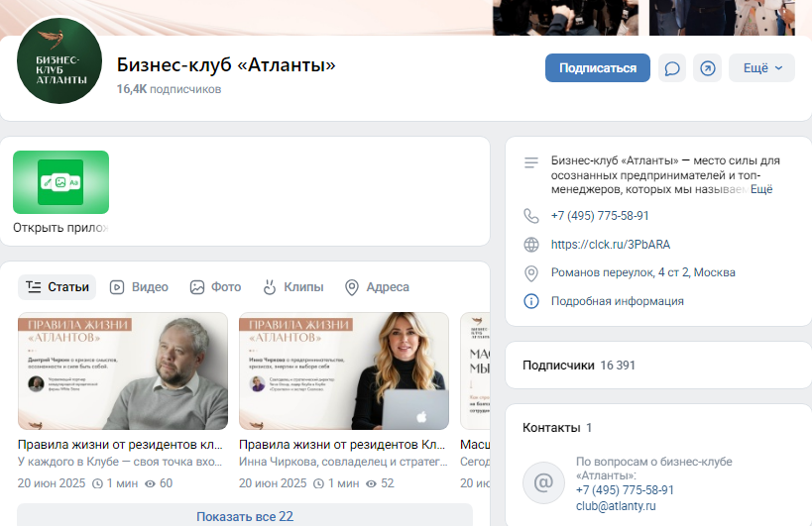Image resolution: width=812 pixels, height=526 pixels.
Task: Open the Контакты section header
Action: tap(557, 428)
